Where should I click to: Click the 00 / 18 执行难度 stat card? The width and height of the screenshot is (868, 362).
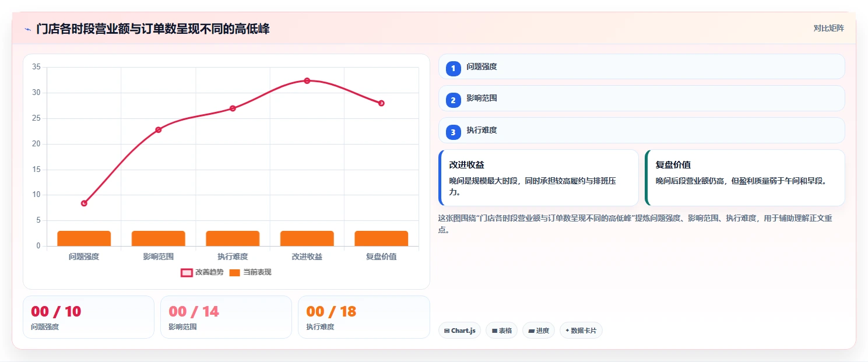tap(364, 317)
